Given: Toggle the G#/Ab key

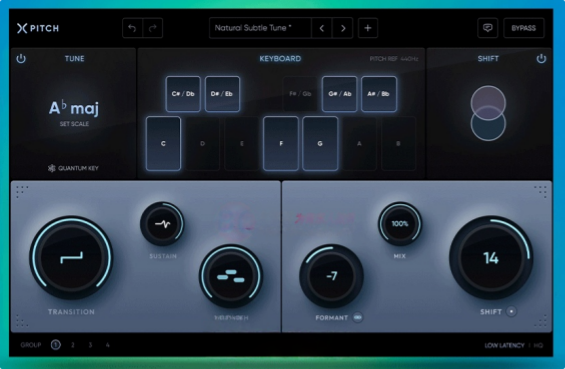Looking at the screenshot, I should coord(339,94).
